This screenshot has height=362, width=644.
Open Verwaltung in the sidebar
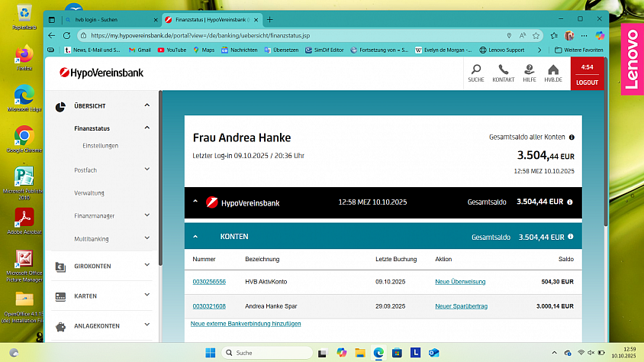click(89, 193)
